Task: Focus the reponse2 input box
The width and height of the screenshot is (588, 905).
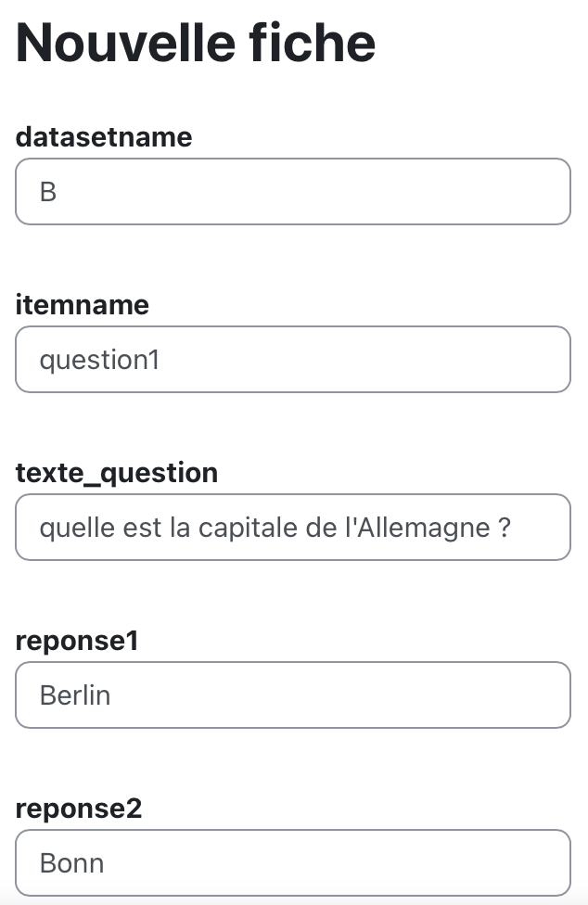Action: 292,863
